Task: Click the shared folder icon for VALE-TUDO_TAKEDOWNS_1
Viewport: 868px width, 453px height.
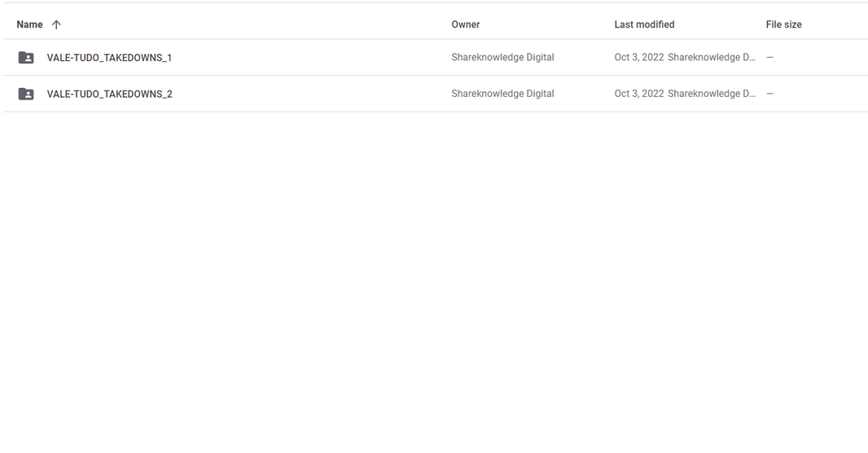Action: [x=26, y=58]
